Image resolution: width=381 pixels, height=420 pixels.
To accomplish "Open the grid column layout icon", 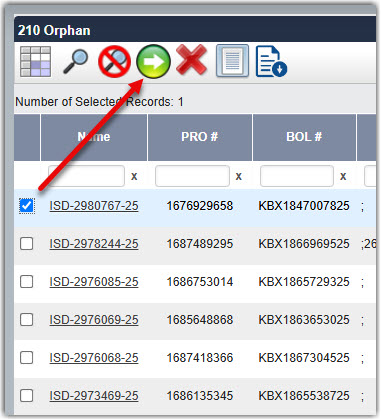I will coord(35,62).
